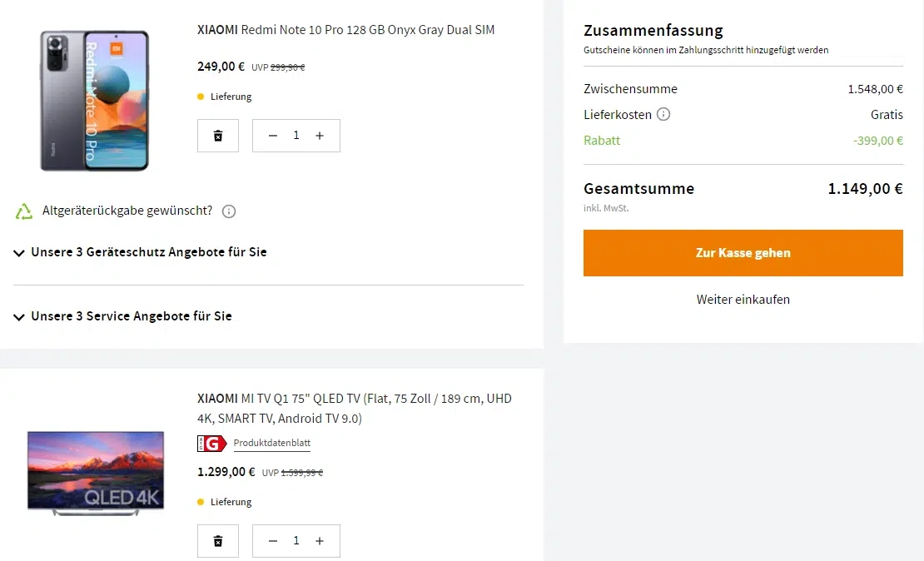Click Redmi Note quantity field showing 1
The image size is (924, 561).
296,136
